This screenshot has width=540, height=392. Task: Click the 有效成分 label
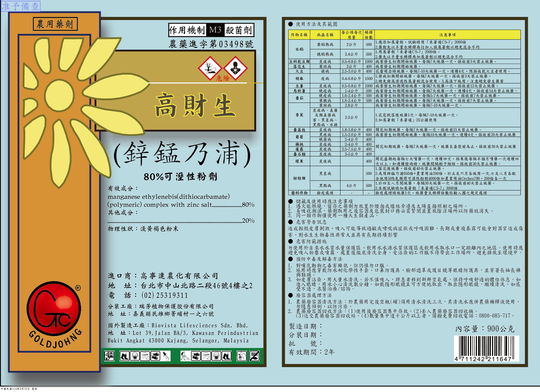click(x=123, y=189)
